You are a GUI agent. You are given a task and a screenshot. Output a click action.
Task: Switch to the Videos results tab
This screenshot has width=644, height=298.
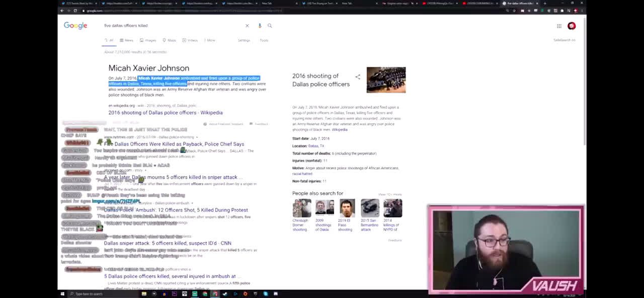point(190,40)
